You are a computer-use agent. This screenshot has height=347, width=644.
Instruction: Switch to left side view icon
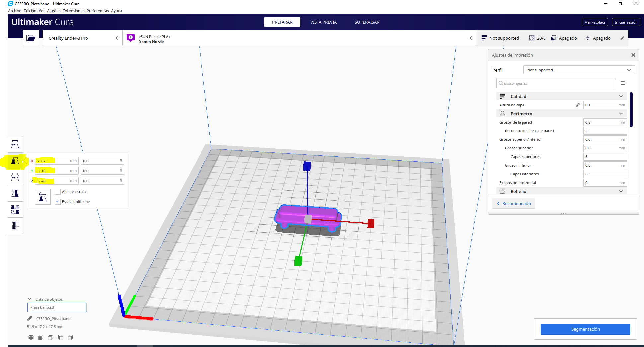[61, 337]
